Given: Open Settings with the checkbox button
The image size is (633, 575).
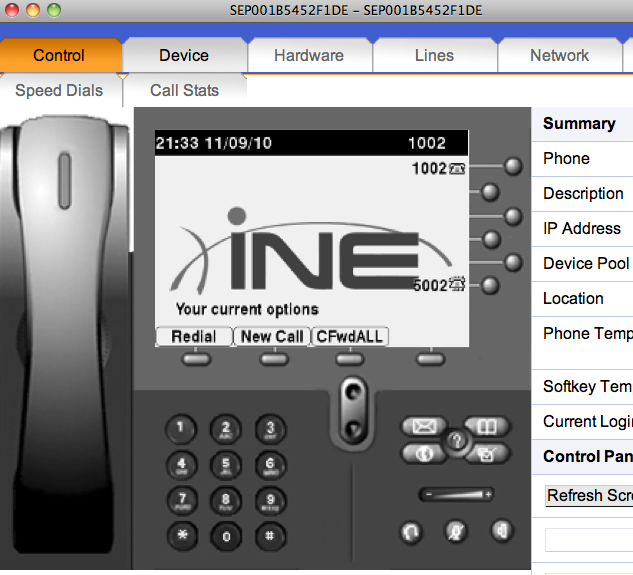Looking at the screenshot, I should tap(487, 454).
